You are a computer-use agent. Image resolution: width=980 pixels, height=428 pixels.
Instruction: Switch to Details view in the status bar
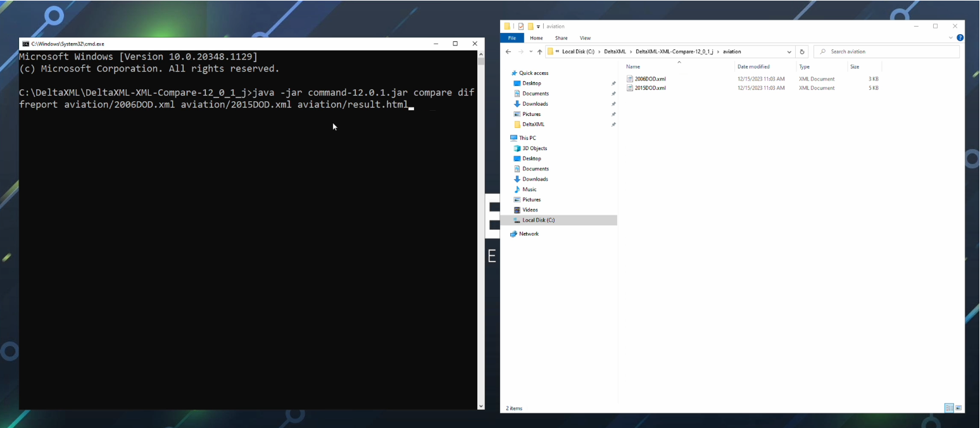(x=949, y=408)
